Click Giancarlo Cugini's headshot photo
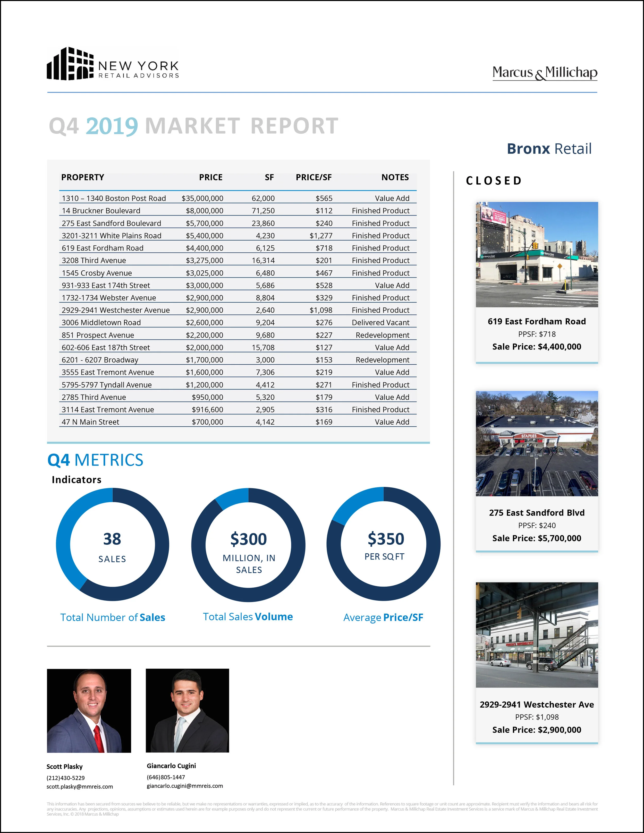This screenshot has width=644, height=833. tap(187, 711)
